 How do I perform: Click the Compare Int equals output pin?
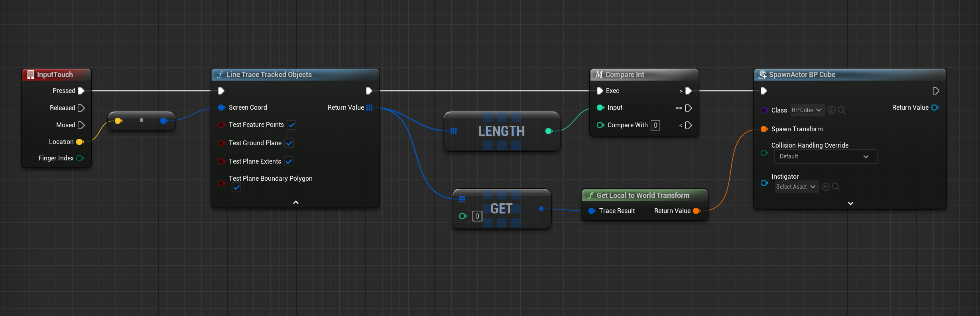[688, 108]
